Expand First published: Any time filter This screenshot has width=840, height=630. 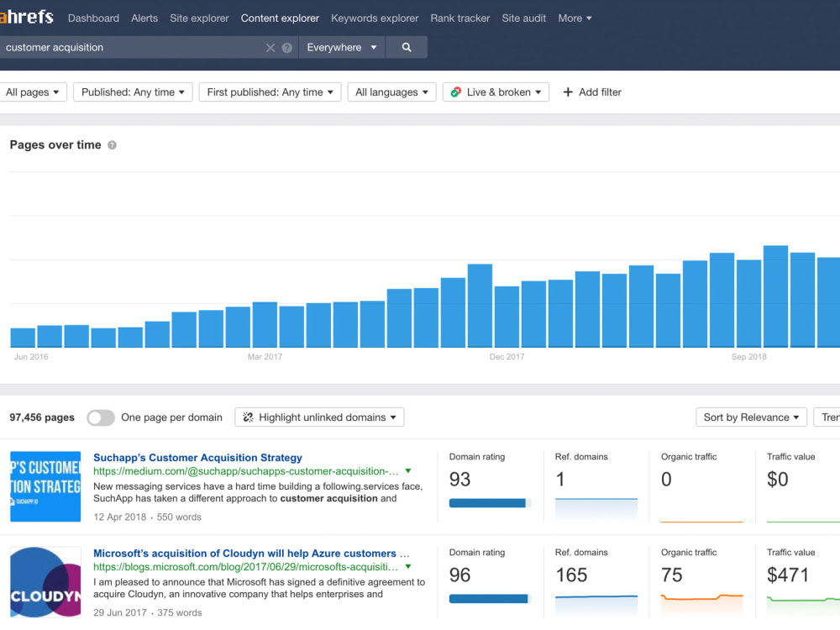270,92
